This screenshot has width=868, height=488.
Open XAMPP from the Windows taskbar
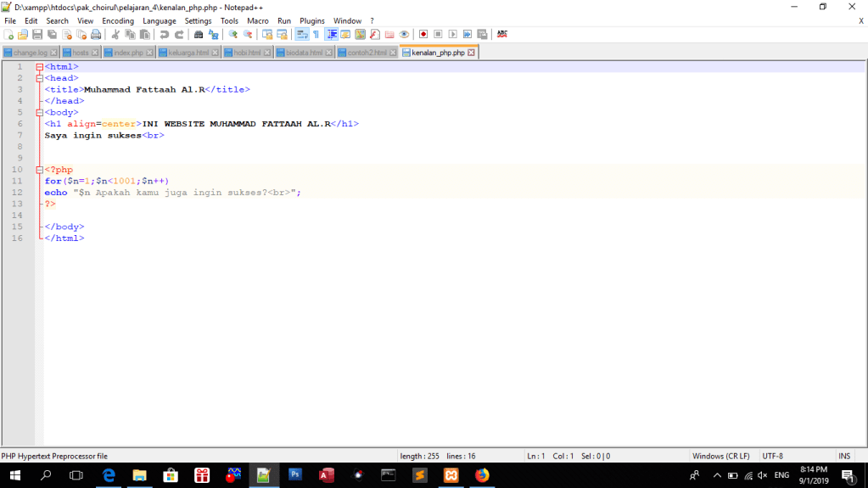tap(451, 475)
